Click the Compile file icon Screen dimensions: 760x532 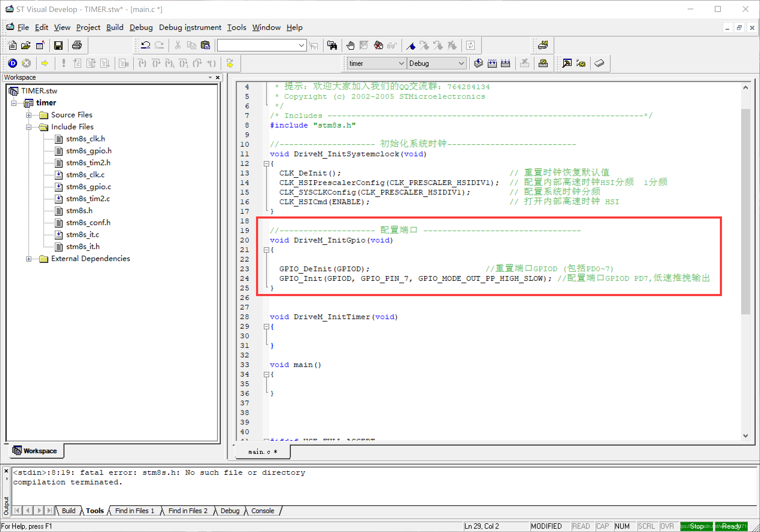(x=478, y=63)
